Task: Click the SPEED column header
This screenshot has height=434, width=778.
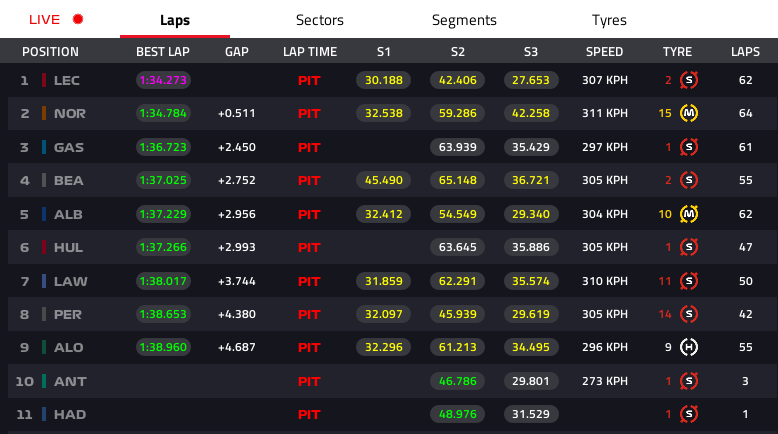Action: [x=604, y=52]
